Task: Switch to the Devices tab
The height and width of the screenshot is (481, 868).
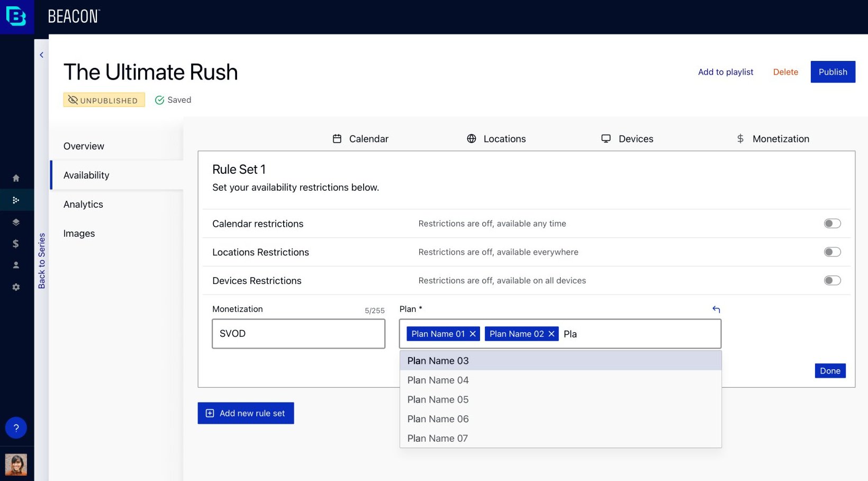Action: [x=627, y=139]
